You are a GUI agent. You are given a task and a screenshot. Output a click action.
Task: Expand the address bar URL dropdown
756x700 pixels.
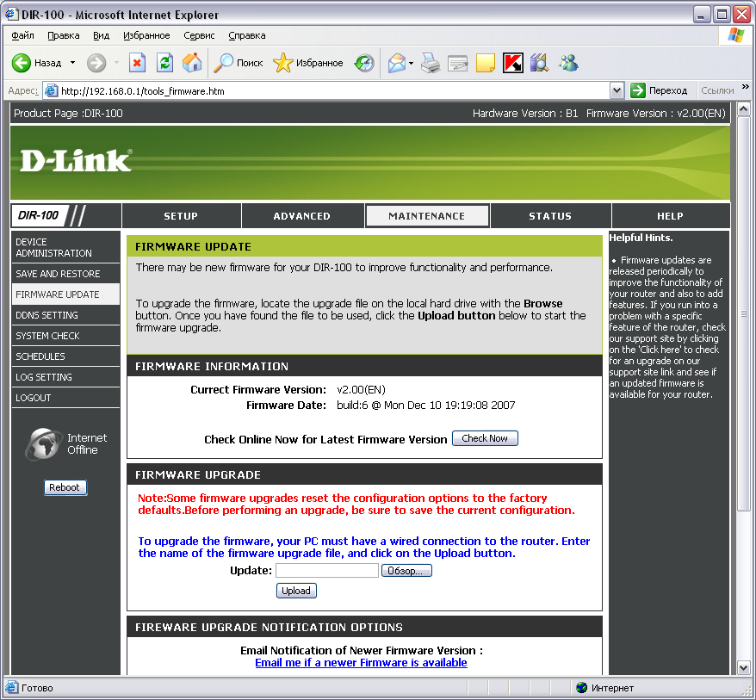[617, 90]
